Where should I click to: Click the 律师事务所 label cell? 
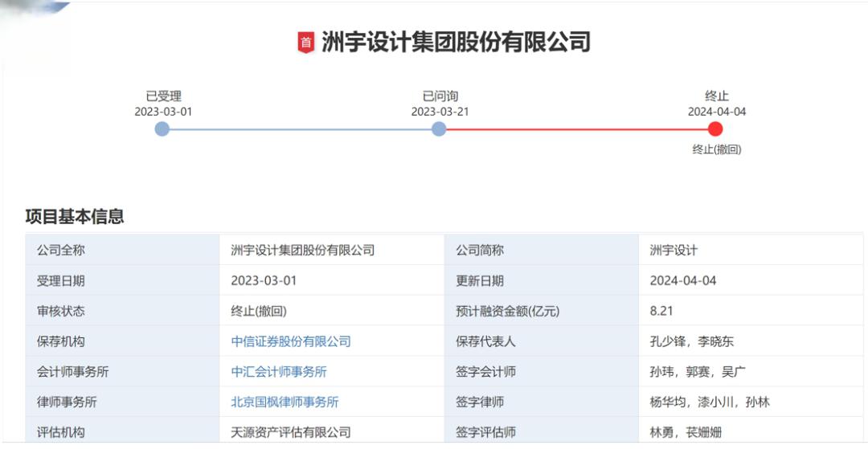122,402
